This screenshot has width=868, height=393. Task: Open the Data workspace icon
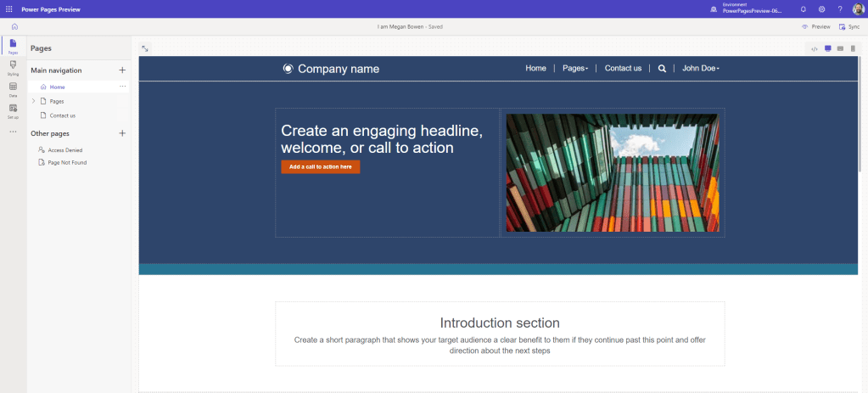(x=13, y=89)
